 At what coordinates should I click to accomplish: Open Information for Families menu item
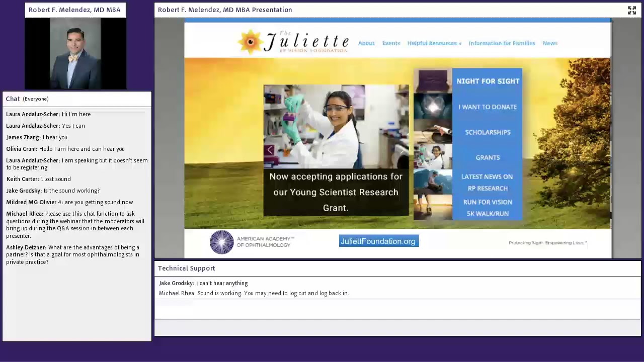[502, 43]
